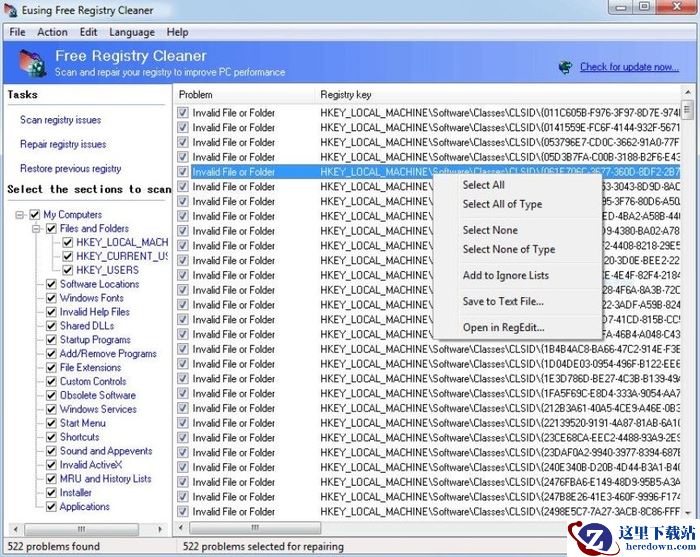Uncheck Invalid ActiveX checkbox
Viewport: 700px width, 557px height.
[x=51, y=465]
